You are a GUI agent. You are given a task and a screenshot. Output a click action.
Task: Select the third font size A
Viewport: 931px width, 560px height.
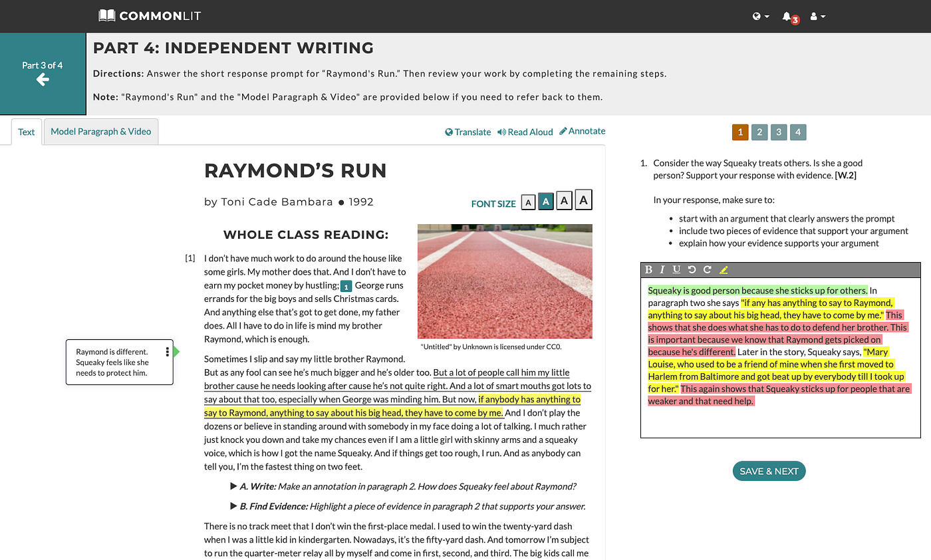pos(564,201)
